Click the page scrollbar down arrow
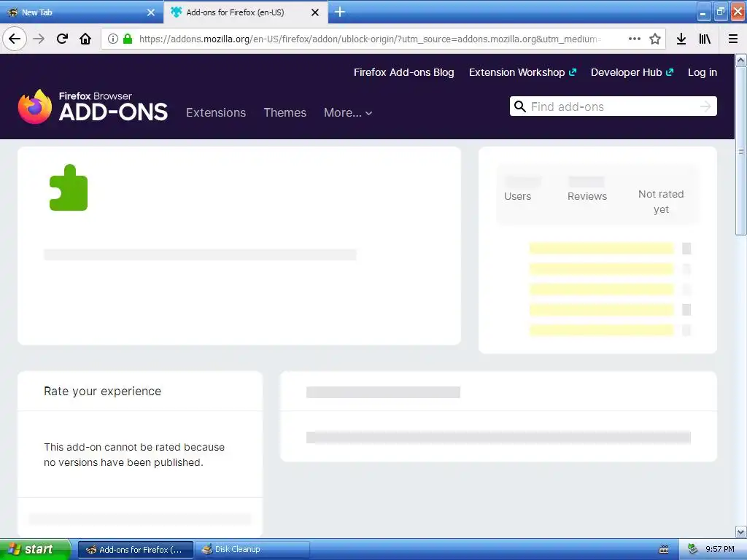 click(x=741, y=532)
